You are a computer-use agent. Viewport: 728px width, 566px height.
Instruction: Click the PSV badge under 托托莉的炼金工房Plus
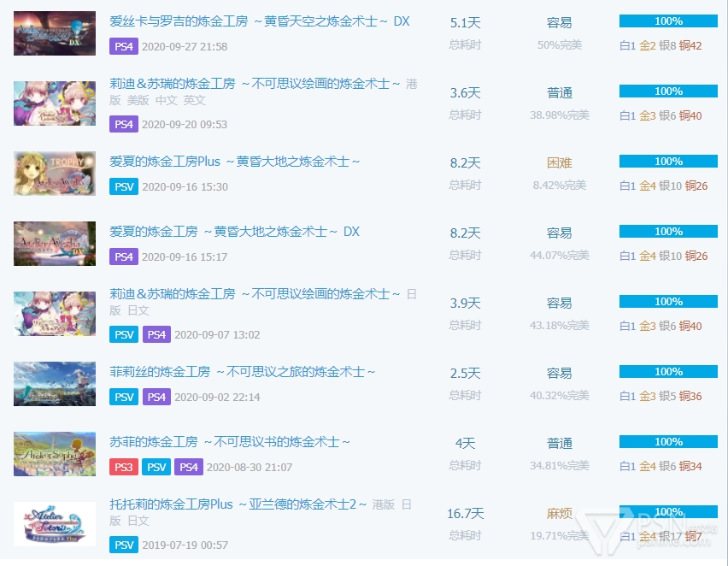pyautogui.click(x=124, y=545)
